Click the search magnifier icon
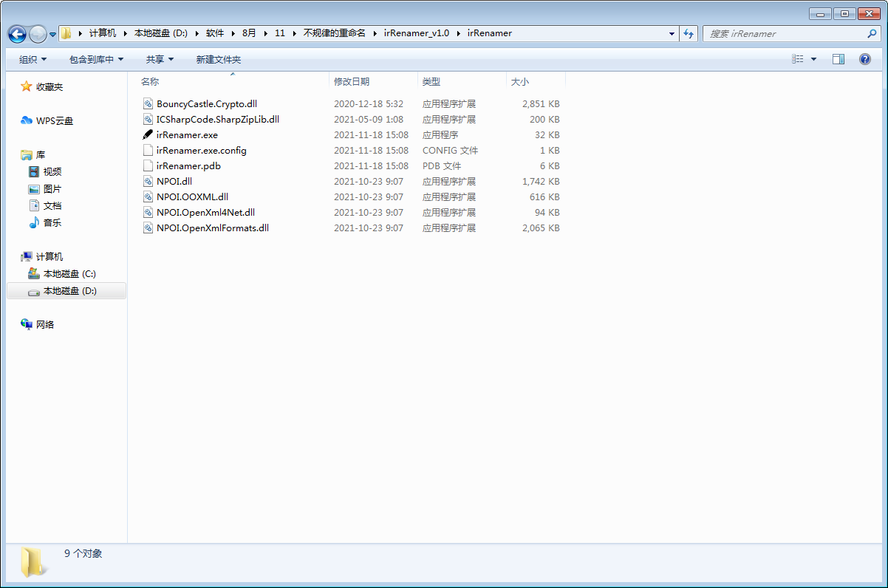The width and height of the screenshot is (888, 588). coord(872,33)
